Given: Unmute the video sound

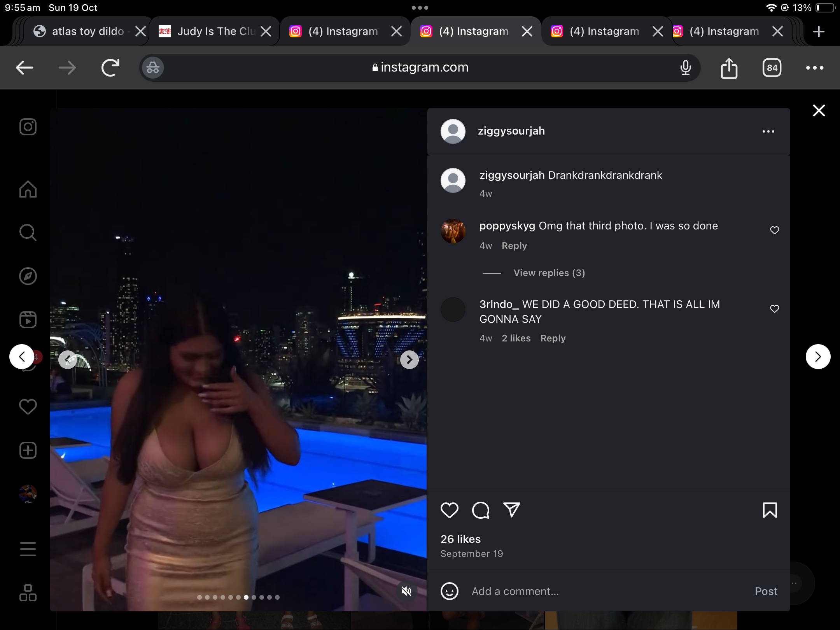Looking at the screenshot, I should pos(406,591).
